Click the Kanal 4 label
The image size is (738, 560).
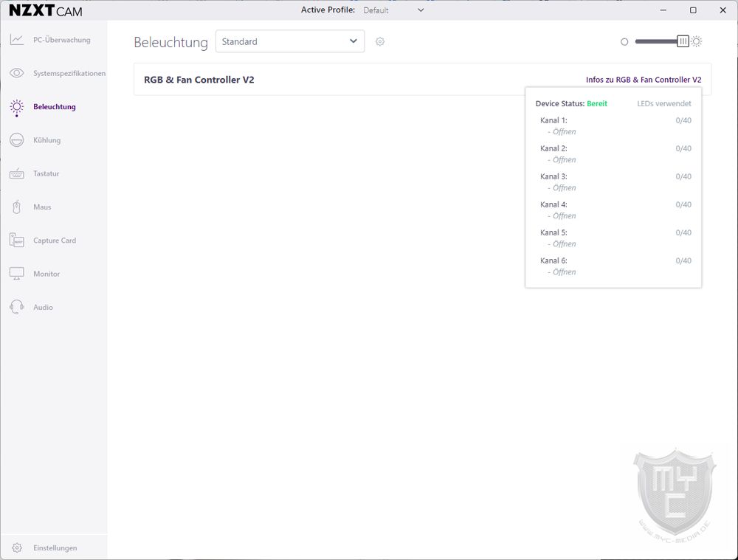pyautogui.click(x=553, y=204)
